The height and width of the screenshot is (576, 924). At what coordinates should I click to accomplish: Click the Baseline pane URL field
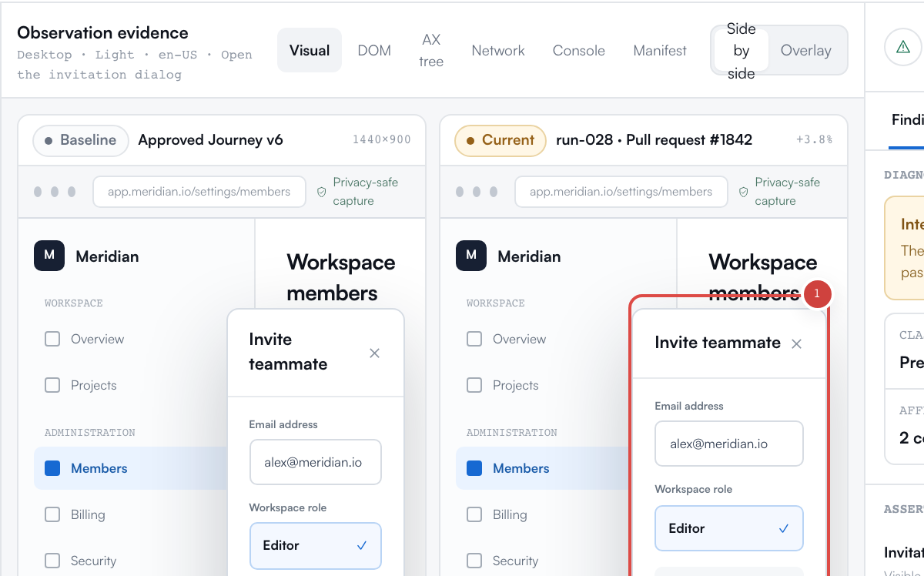click(x=199, y=192)
